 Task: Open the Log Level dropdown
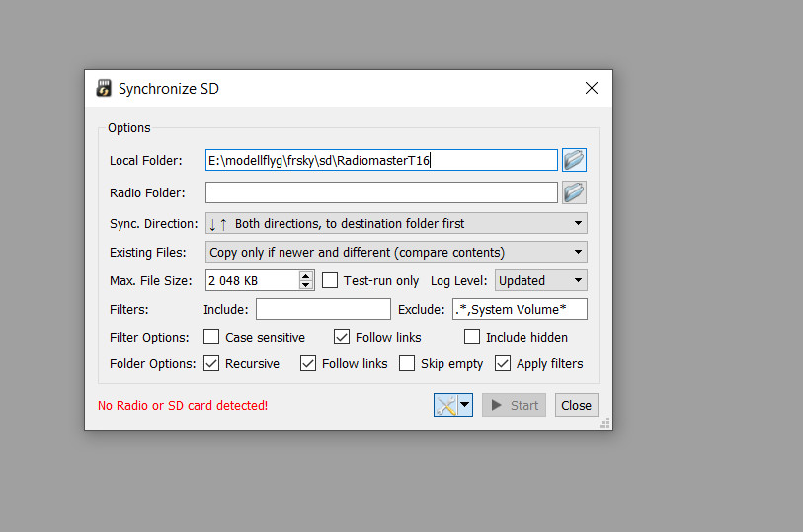click(540, 280)
